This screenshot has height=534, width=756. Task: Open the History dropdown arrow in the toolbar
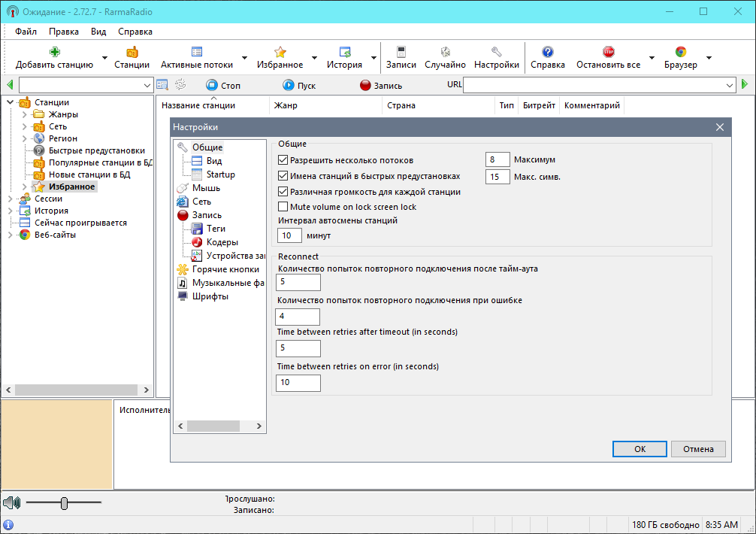tap(373, 58)
